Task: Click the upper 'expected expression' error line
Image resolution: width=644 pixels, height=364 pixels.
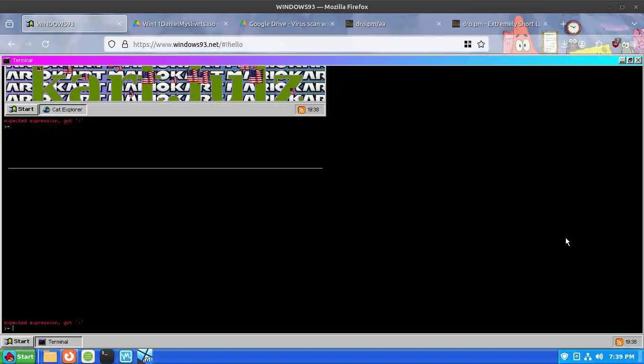Action: tap(44, 121)
